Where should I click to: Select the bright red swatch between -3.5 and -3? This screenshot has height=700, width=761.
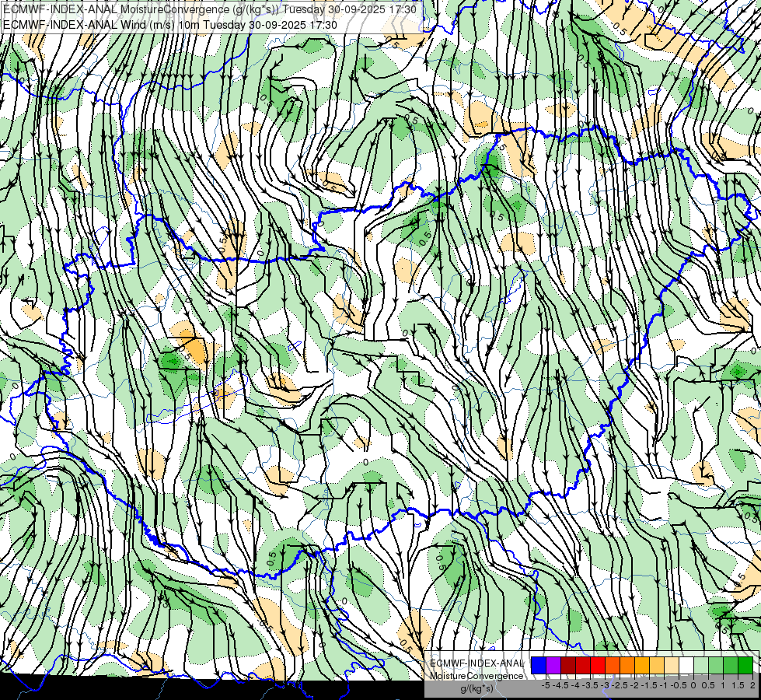coord(598,665)
